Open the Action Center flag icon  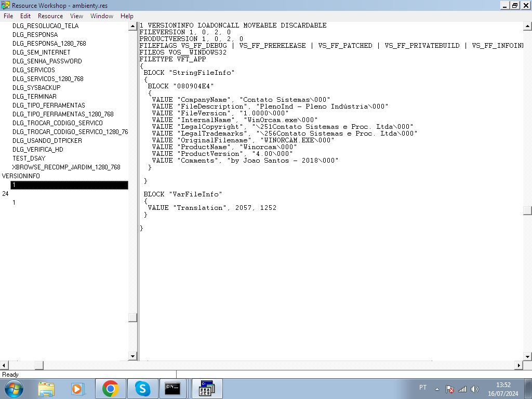(x=449, y=389)
